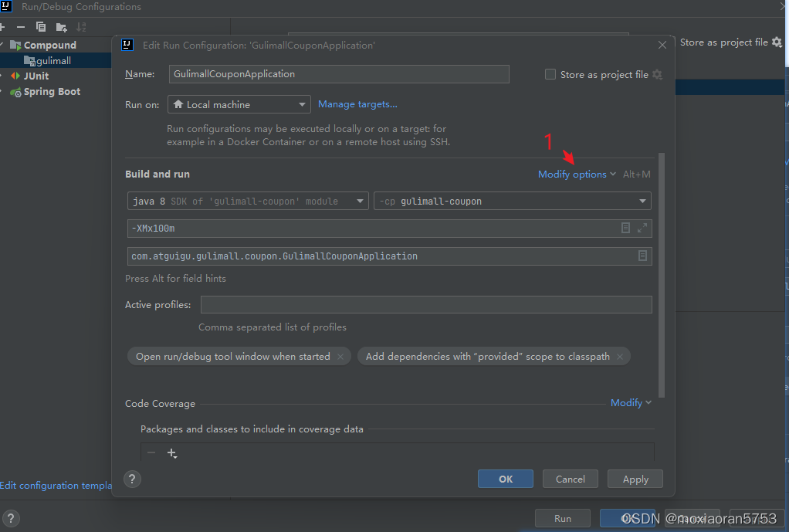Open the Edit configuration templates link

tap(56, 485)
